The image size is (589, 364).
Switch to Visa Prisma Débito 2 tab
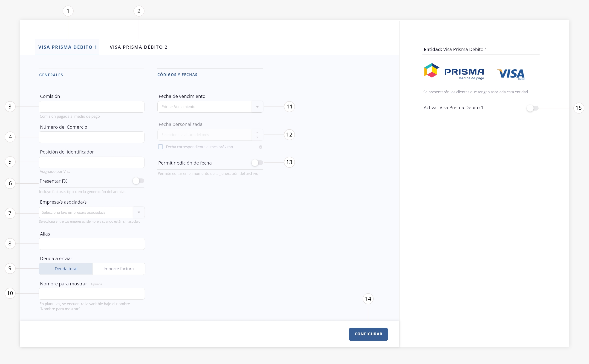(x=139, y=47)
